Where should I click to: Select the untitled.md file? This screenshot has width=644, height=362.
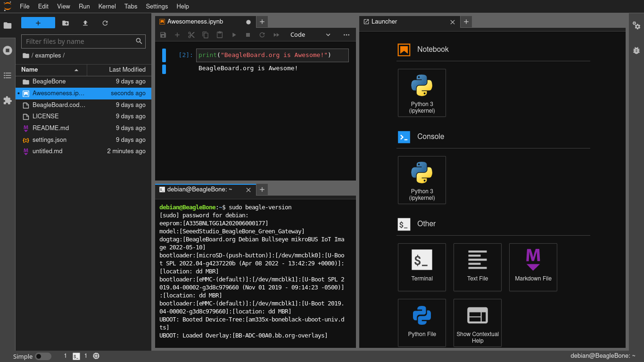pos(83,151)
